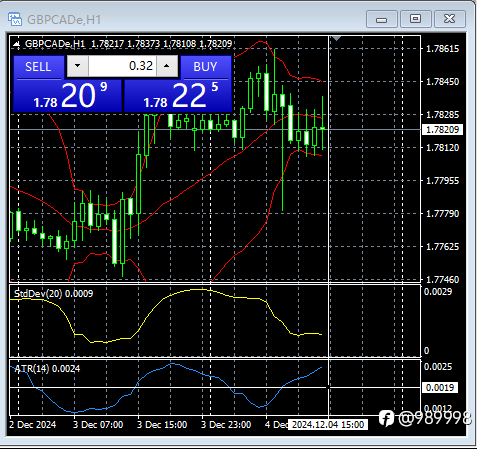Click the 1.78 20 9 sell price panel
The image size is (477, 449).
68,96
